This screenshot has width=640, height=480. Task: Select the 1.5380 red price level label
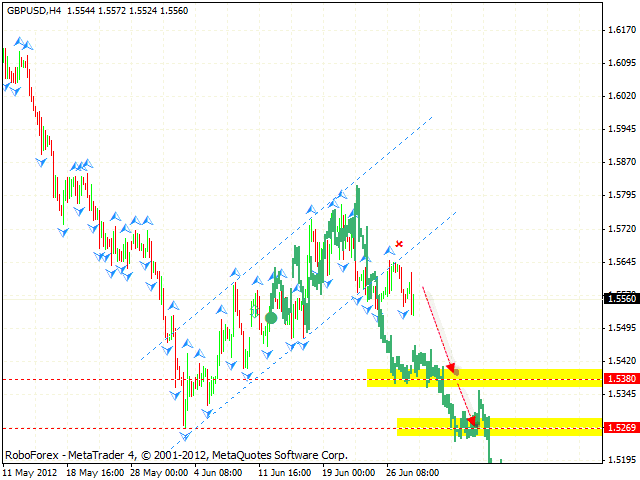pyautogui.click(x=621, y=379)
